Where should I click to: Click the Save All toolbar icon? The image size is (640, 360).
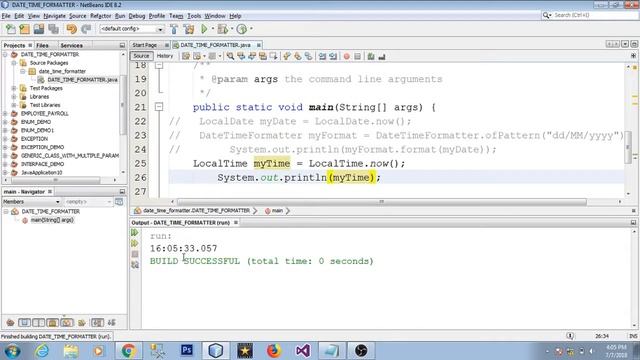[x=53, y=29]
